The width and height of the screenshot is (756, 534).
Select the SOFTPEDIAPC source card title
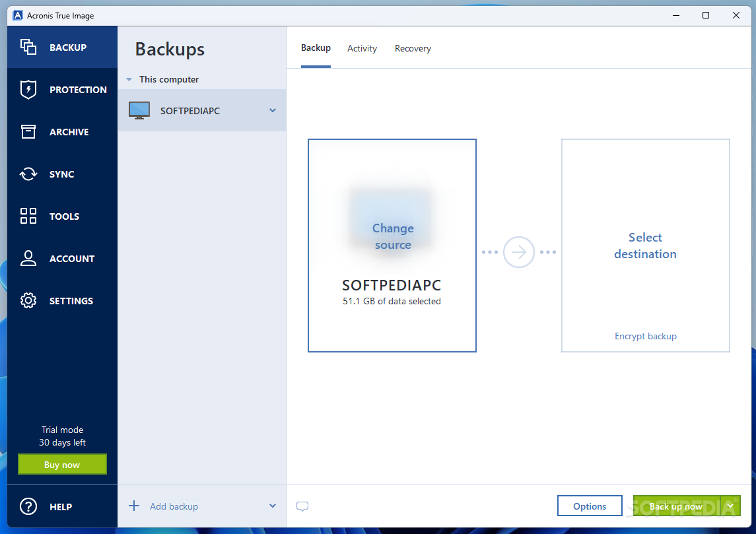392,285
